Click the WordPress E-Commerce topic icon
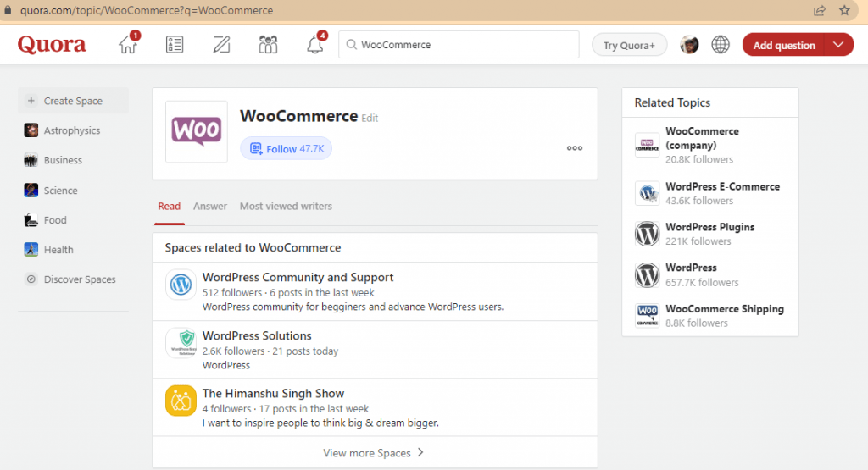This screenshot has height=470, width=868. pos(647,193)
